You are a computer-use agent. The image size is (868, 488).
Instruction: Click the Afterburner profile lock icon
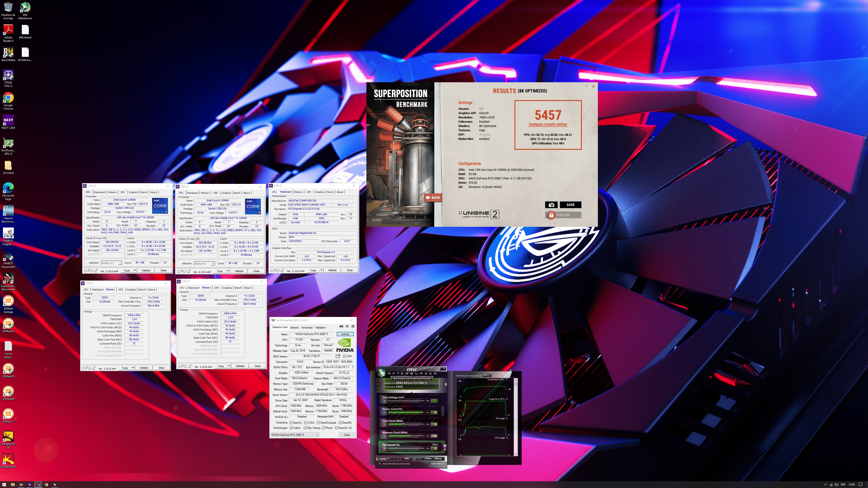point(377,459)
